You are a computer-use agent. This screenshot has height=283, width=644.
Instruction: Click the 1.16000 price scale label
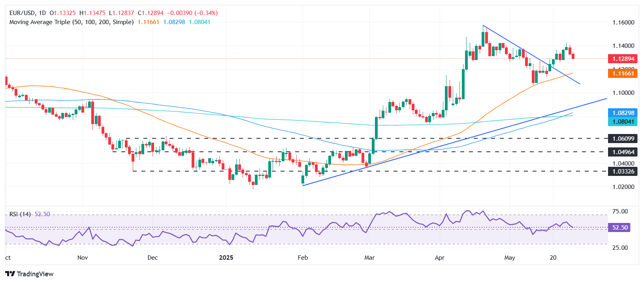(623, 23)
